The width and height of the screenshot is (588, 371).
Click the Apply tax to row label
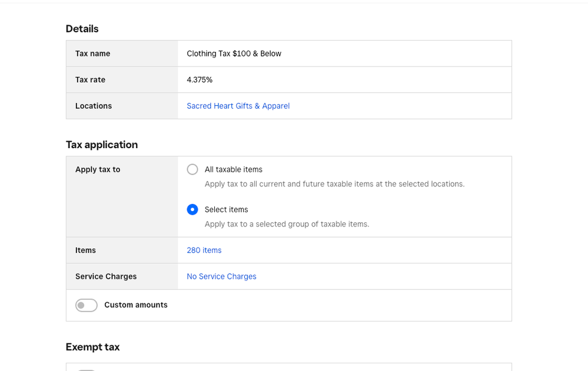pyautogui.click(x=97, y=169)
